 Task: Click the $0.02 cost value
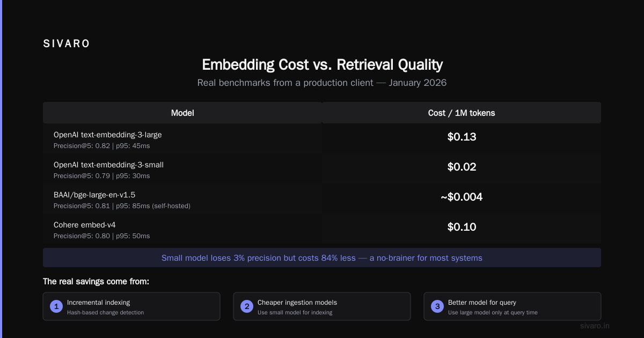(462, 167)
